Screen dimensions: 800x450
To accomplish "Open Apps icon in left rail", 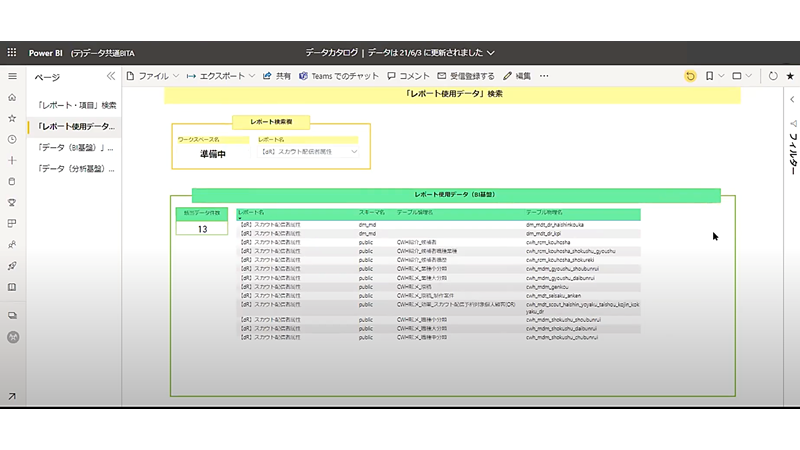I will pos(12,223).
